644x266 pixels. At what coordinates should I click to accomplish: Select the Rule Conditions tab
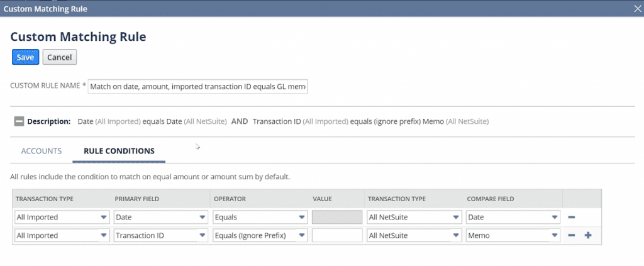tap(119, 151)
